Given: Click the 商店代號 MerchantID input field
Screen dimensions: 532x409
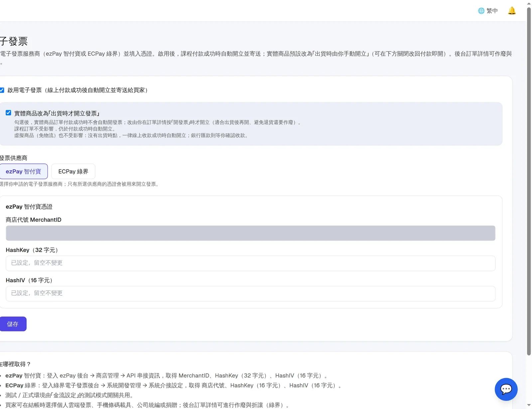Looking at the screenshot, I should [250, 233].
